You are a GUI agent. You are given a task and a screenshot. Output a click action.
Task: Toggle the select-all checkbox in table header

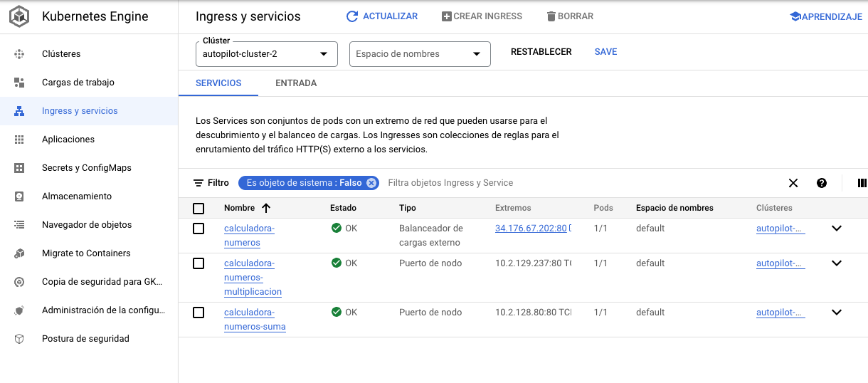point(199,209)
